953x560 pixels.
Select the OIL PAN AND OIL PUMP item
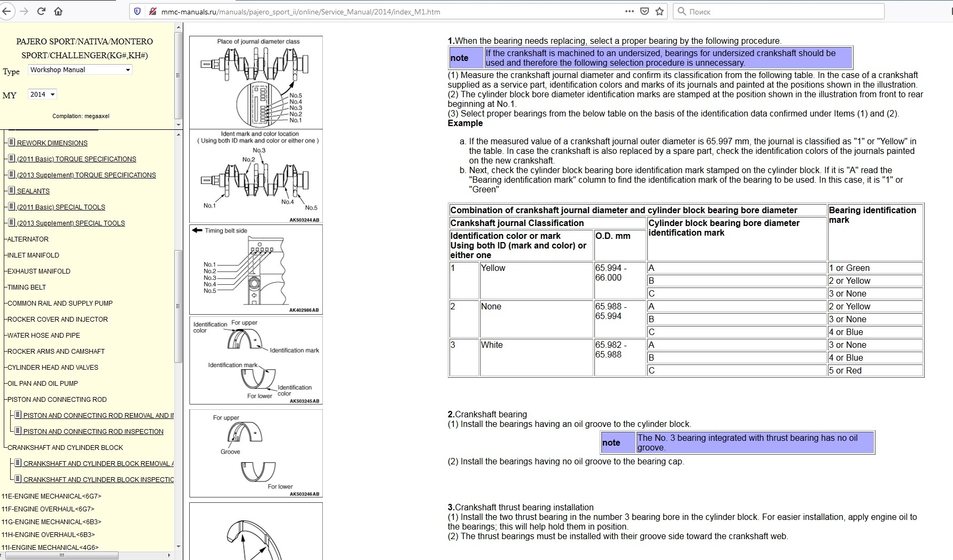[42, 383]
